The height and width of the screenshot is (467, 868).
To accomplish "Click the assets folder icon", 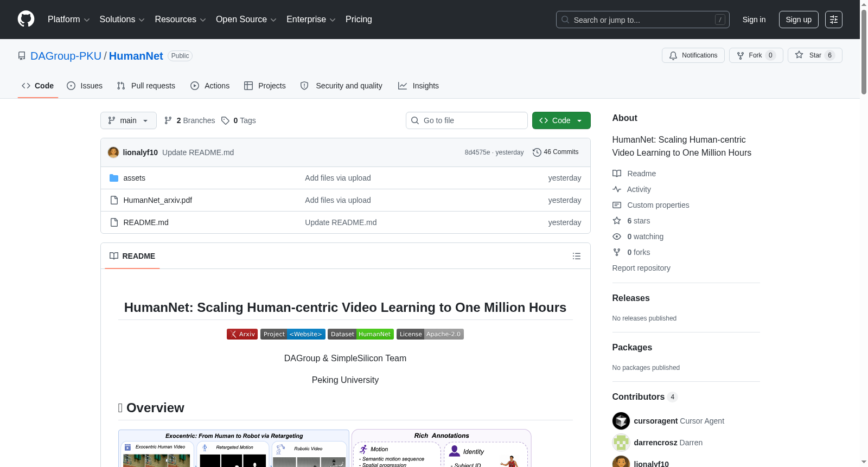I will point(114,178).
